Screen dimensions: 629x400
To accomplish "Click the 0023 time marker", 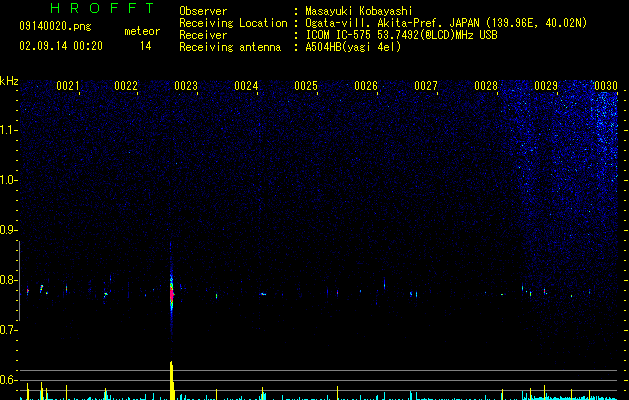I will [186, 86].
